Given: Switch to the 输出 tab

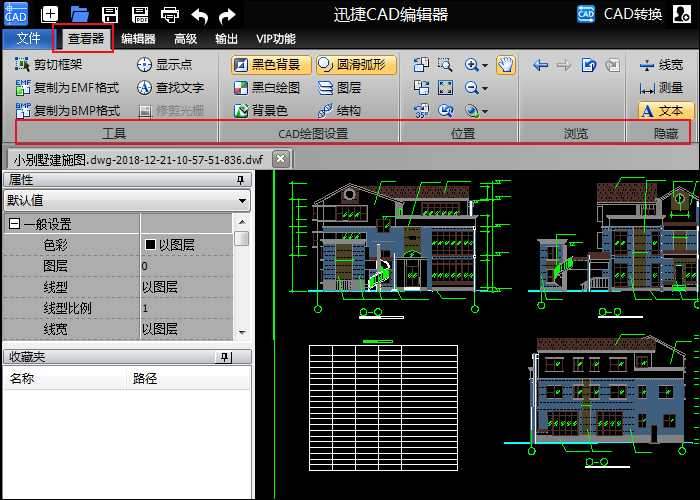Looking at the screenshot, I should 226,39.
